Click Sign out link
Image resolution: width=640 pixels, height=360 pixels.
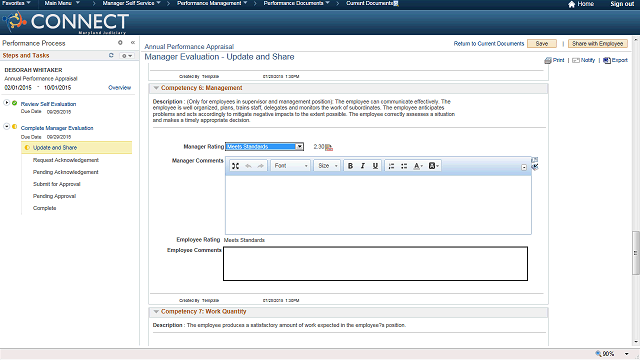click(622, 4)
